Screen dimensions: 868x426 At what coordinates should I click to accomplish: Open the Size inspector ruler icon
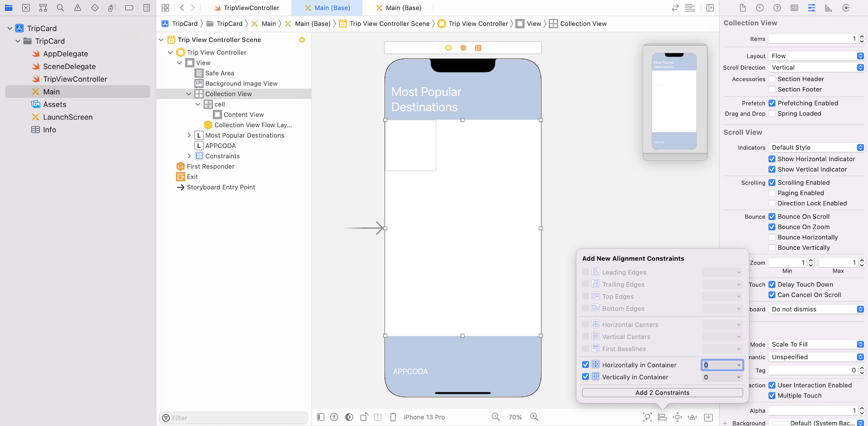[x=828, y=8]
